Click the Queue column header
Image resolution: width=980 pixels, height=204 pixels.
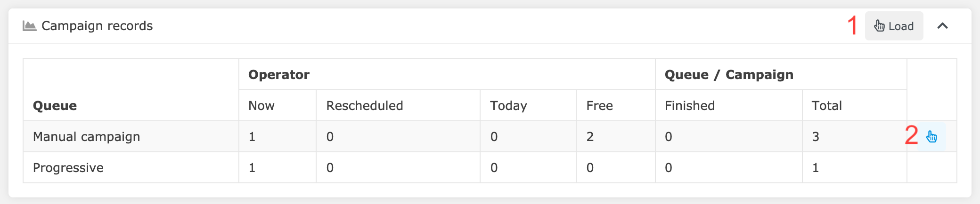click(55, 106)
